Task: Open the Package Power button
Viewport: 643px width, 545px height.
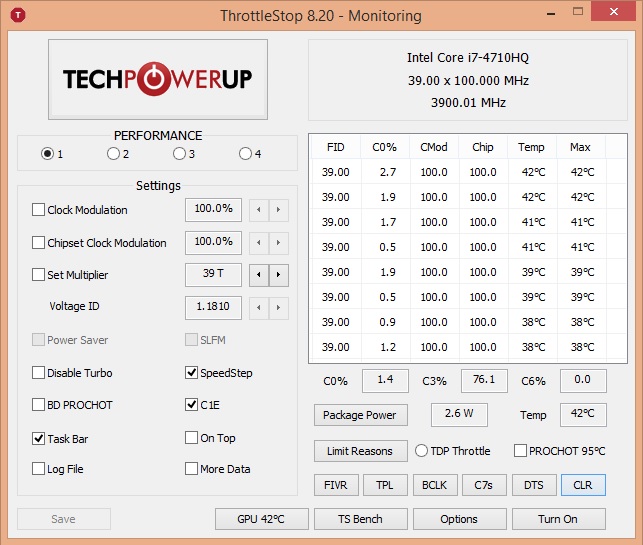Action: [361, 415]
